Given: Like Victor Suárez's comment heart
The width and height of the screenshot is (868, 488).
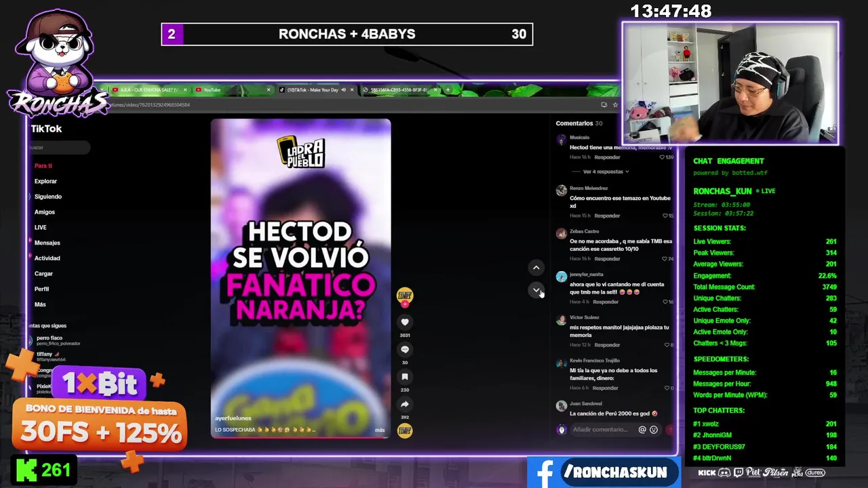Looking at the screenshot, I should point(667,345).
